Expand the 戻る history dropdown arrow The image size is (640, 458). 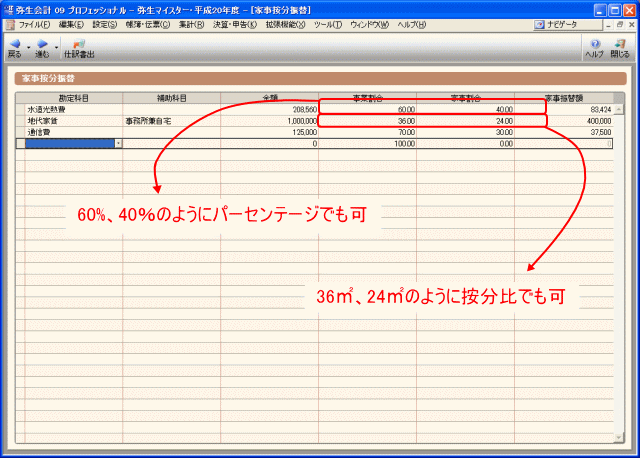27,45
